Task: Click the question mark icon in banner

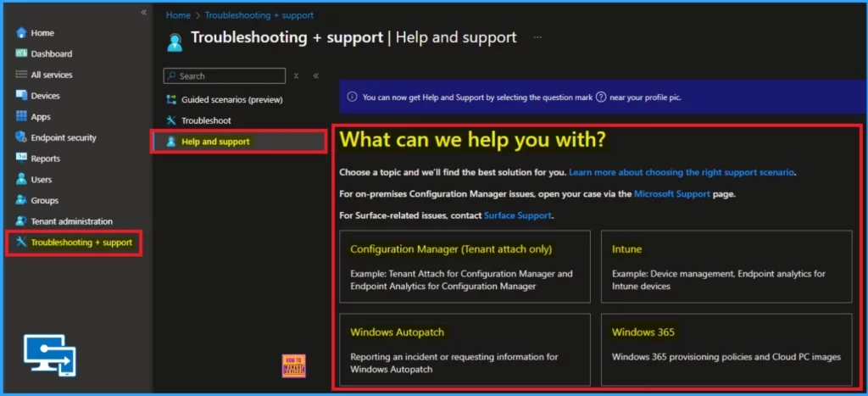Action: 601,97
